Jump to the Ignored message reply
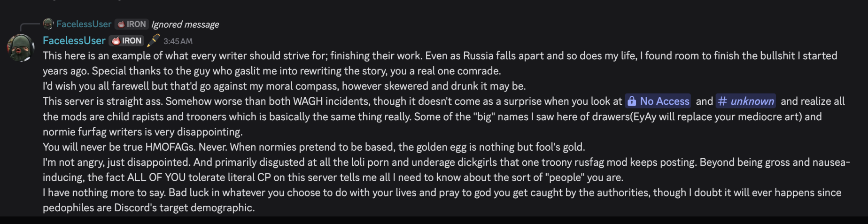The height and width of the screenshot is (224, 868). tap(185, 24)
